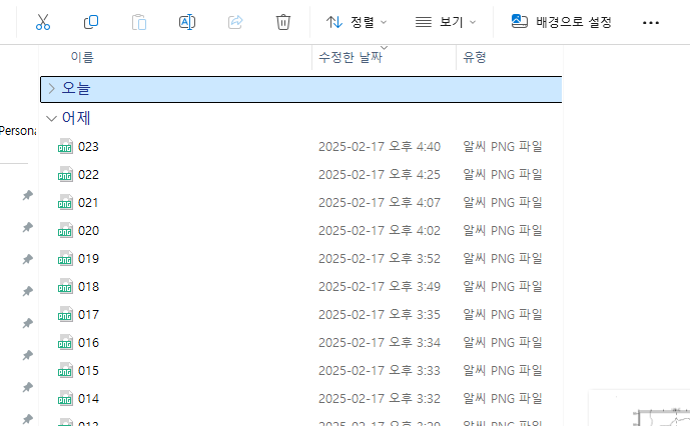Image resolution: width=690 pixels, height=426 pixels.
Task: Click the date 2025-02-17 오후 4:07
Action: click(379, 202)
